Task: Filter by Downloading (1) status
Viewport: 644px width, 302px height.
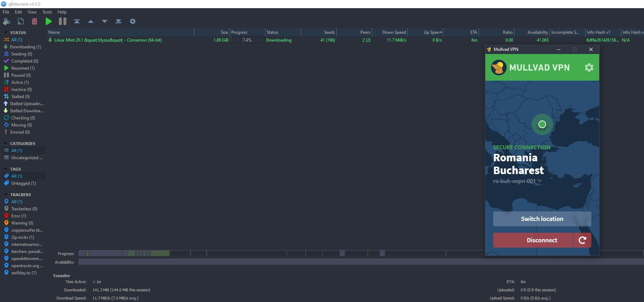Action: click(23, 47)
